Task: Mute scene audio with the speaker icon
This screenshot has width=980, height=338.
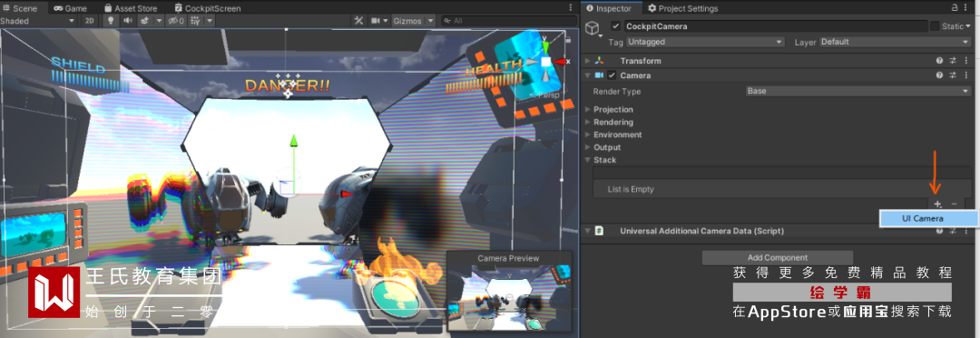Action: click(128, 21)
